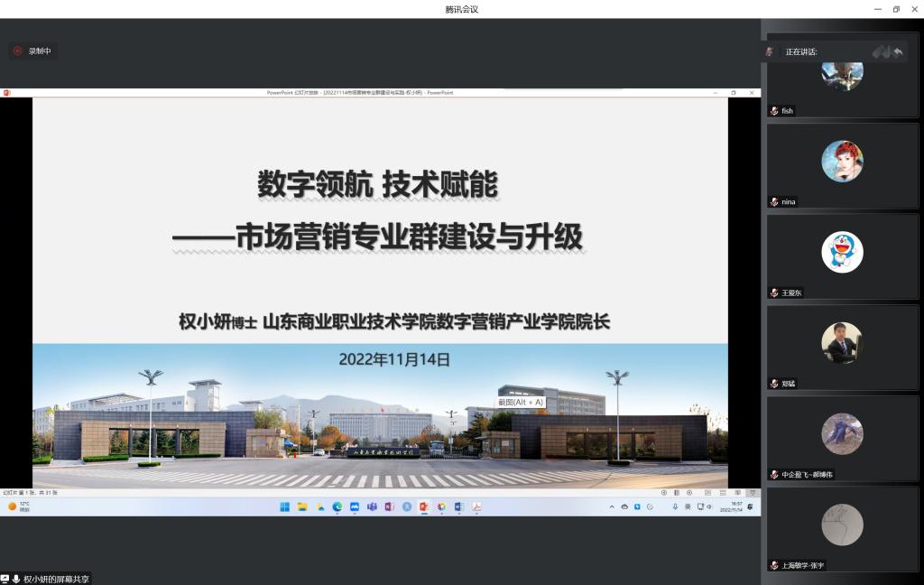
Task: Click the mic icon in screen-share label
Action: [16, 579]
